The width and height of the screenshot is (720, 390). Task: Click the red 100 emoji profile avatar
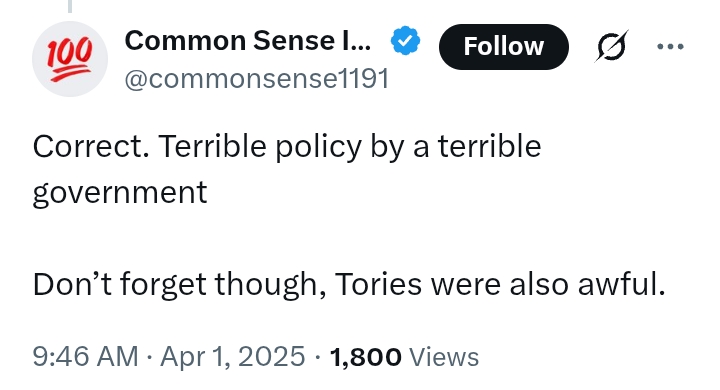70,59
